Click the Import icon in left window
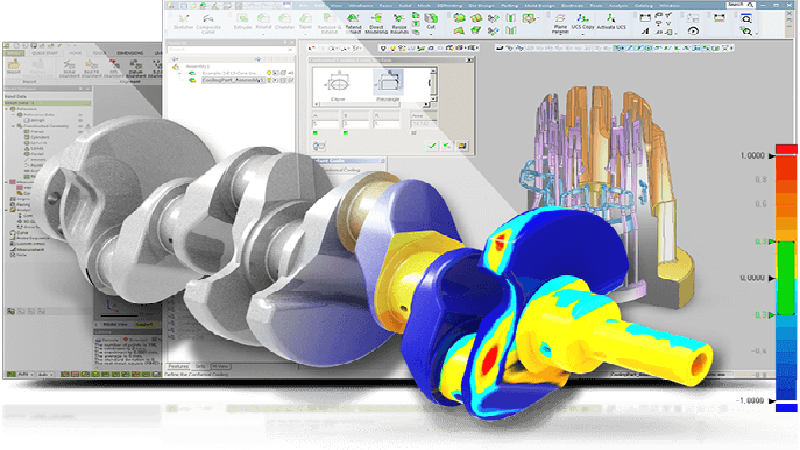The image size is (800, 450). pyautogui.click(x=14, y=66)
